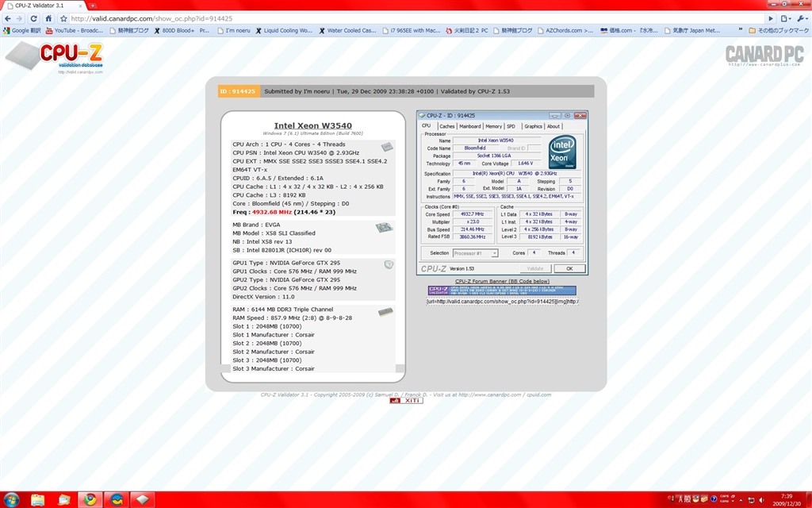Click the BB code URL text field
This screenshot has height=508, width=812.
click(x=502, y=301)
